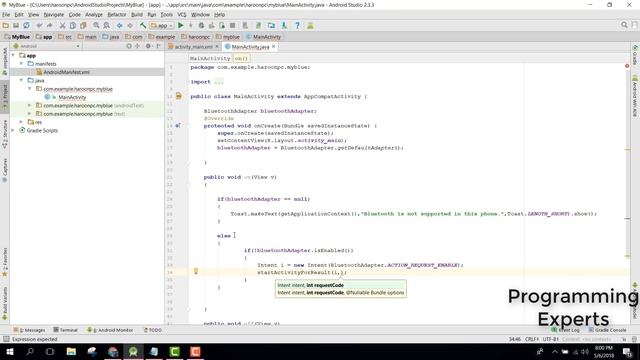Expand the Gradle Scripts node

tap(13, 130)
